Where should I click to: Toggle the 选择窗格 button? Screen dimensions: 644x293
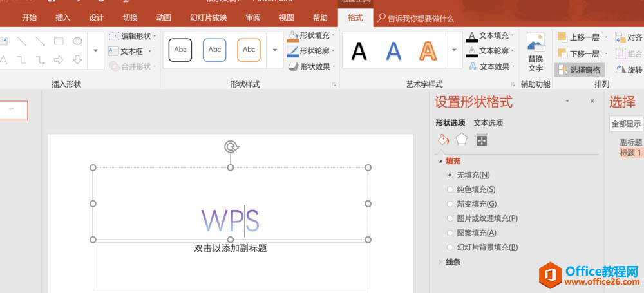pos(579,70)
